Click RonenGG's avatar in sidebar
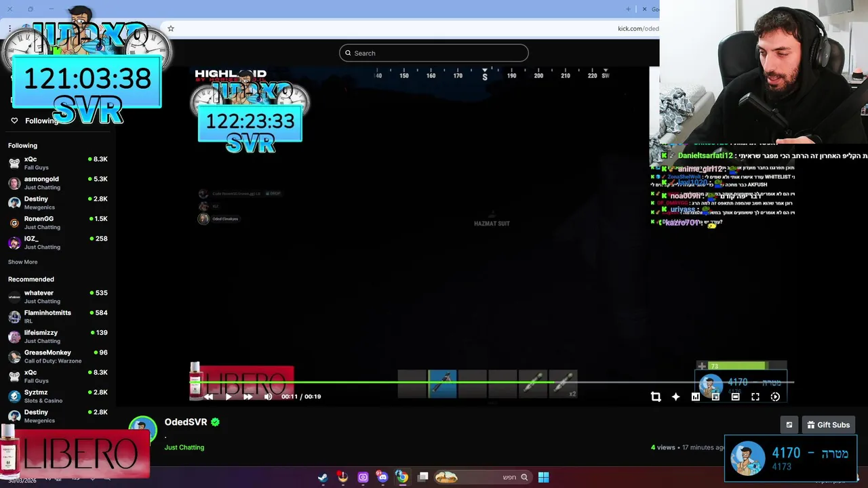868x488 pixels. 14,222
